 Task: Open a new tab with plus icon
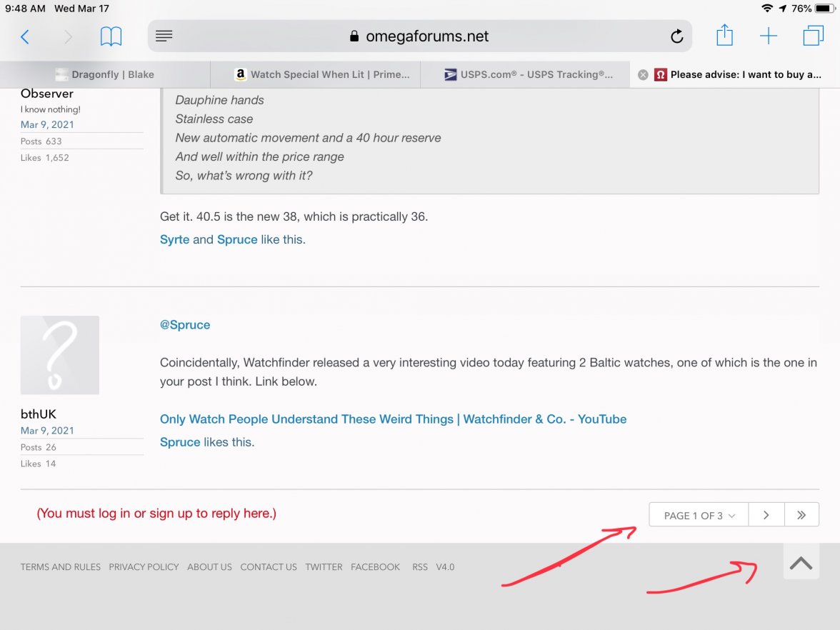768,36
